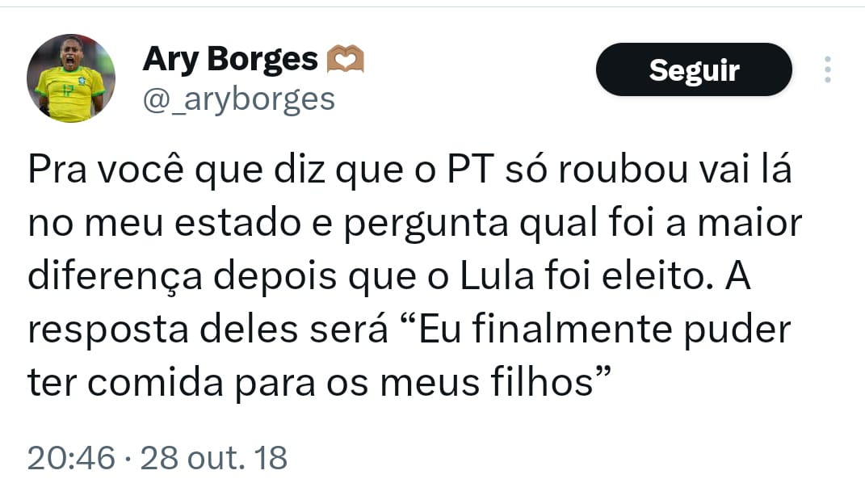Click the 20:46 time in the timestamp
The image size is (865, 504).
click(71, 458)
